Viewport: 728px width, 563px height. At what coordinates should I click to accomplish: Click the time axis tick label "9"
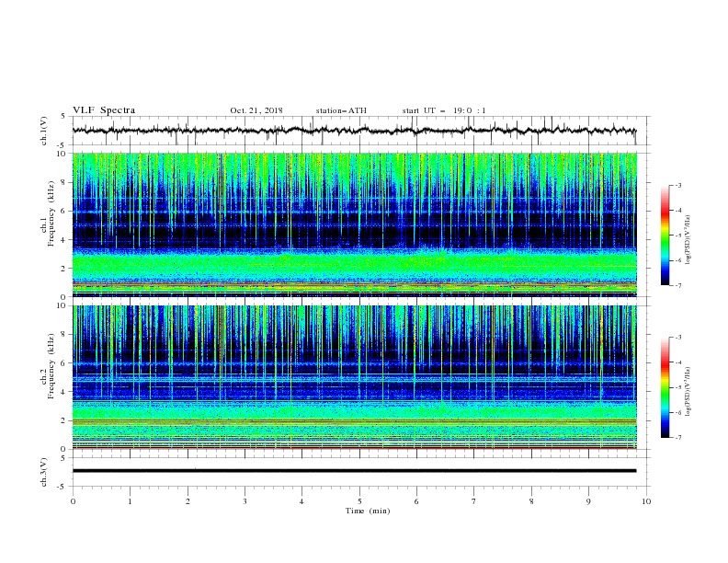point(588,501)
